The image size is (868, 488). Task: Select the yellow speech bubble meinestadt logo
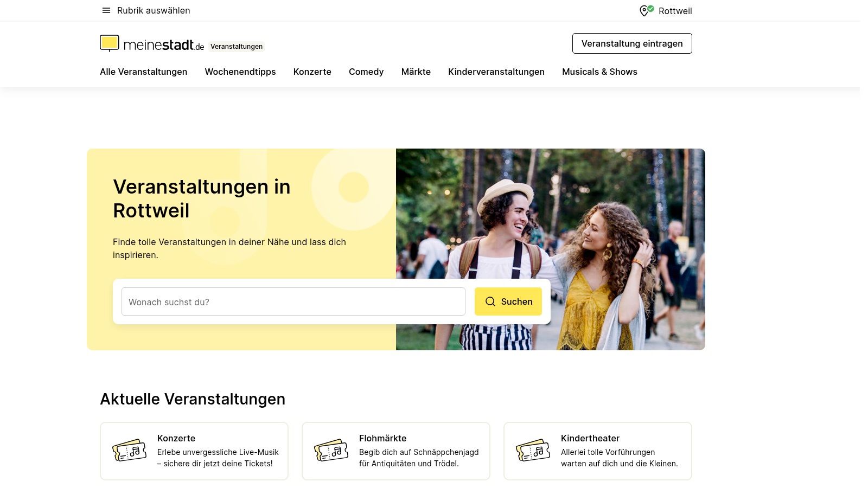point(110,43)
